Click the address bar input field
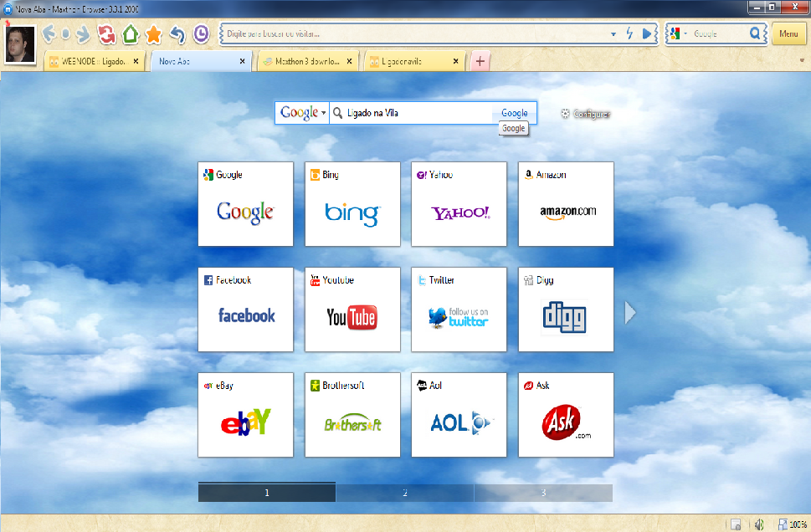Viewport: 811px width, 532px height. [415, 33]
